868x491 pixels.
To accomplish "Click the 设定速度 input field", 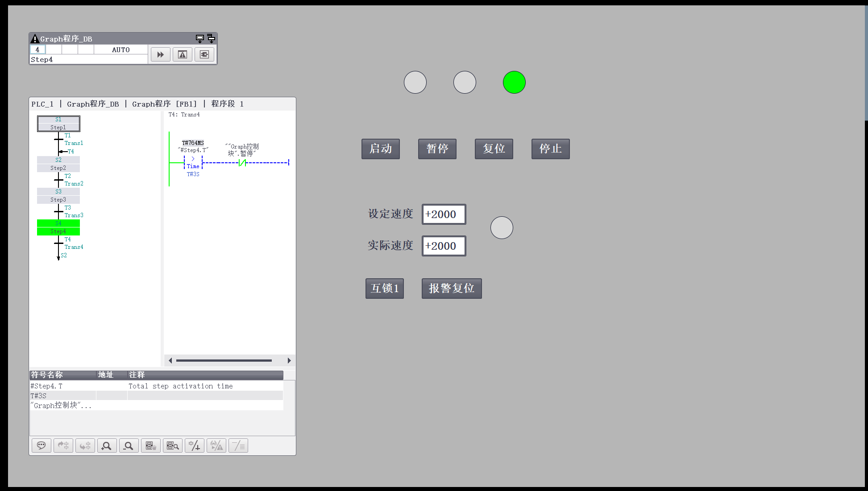I will coord(444,215).
